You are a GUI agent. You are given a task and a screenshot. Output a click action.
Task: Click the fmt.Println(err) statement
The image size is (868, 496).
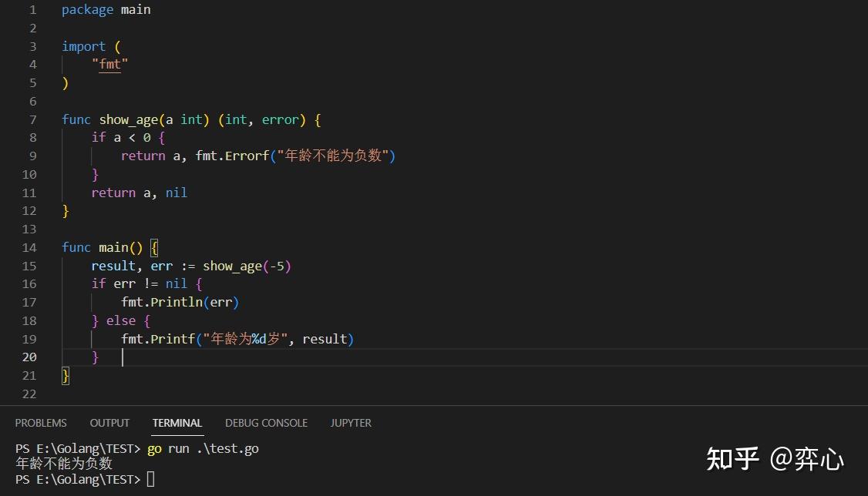coord(179,302)
